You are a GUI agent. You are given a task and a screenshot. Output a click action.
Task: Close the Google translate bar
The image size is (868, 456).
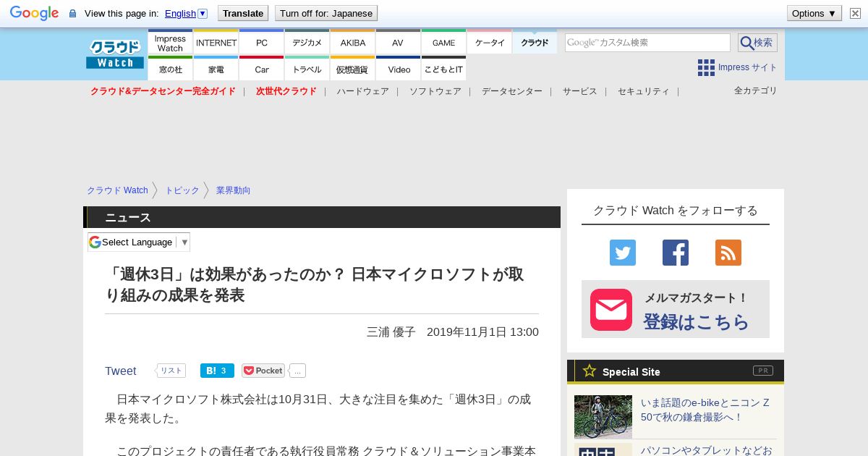[855, 13]
